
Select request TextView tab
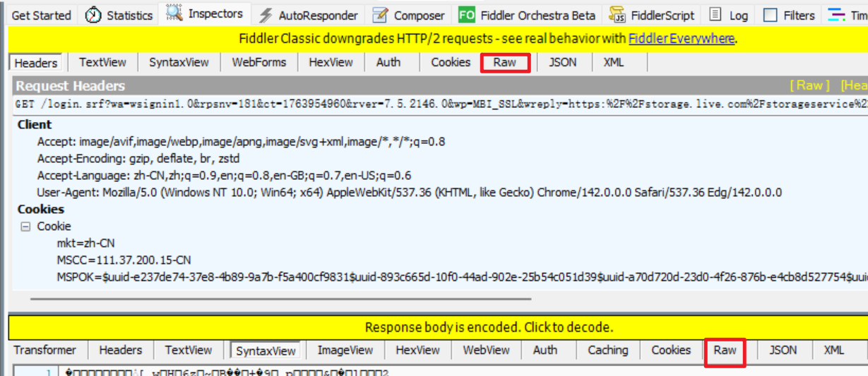[x=102, y=62]
